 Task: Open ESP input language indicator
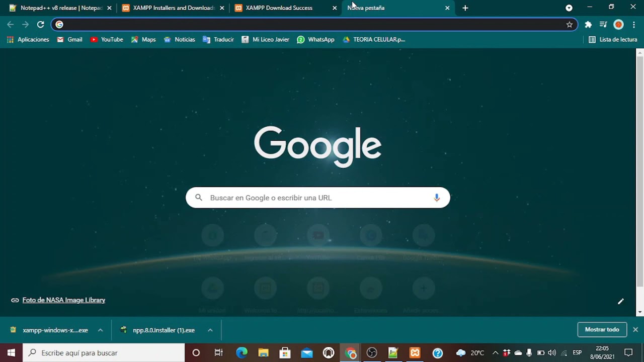point(577,353)
